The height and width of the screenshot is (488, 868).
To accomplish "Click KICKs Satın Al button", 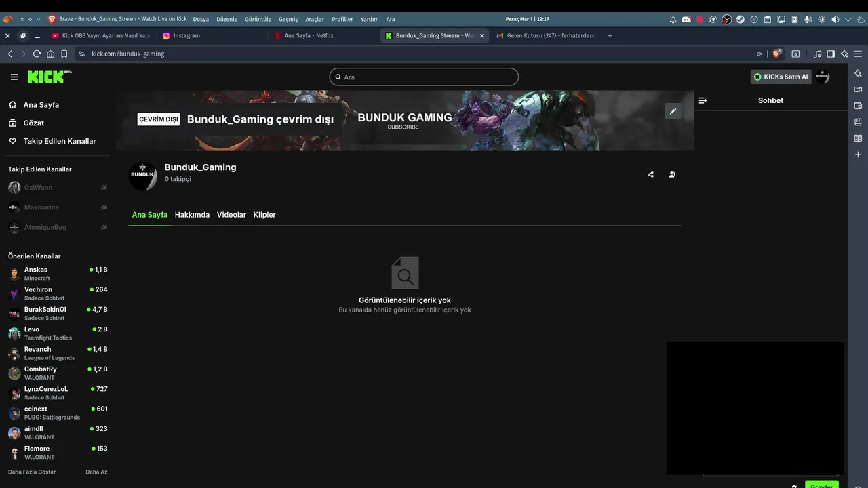I will pyautogui.click(x=781, y=77).
